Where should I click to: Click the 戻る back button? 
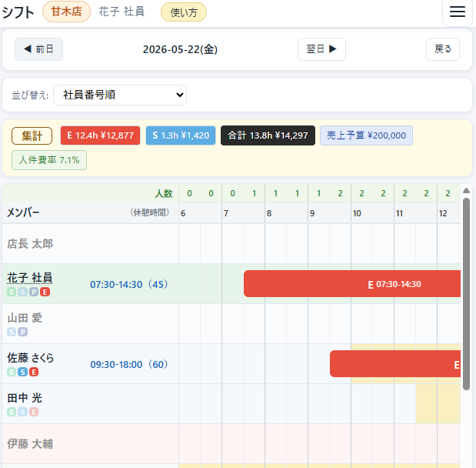coord(443,49)
